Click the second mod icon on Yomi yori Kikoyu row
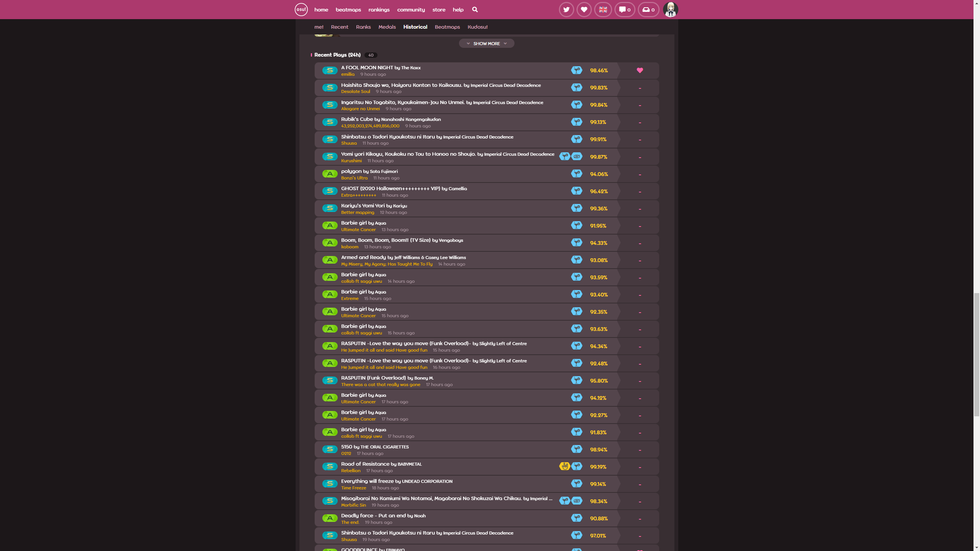980x551 pixels. 577,156
